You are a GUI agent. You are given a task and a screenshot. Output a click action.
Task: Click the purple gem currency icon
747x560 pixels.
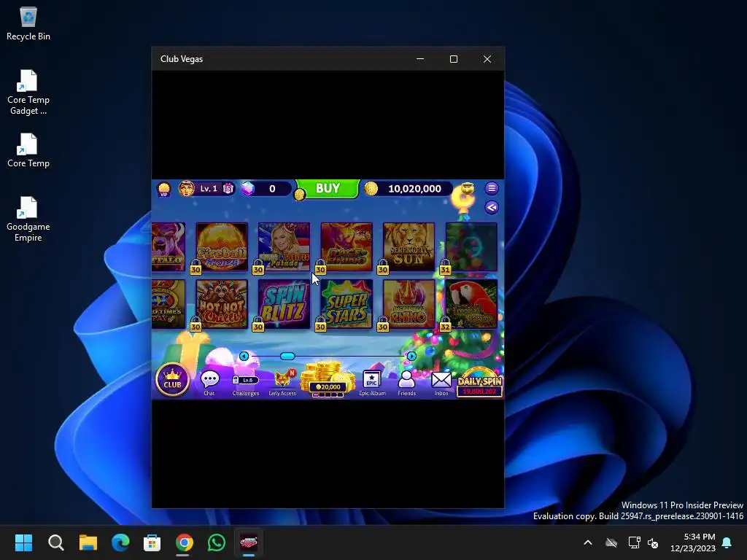[247, 189]
